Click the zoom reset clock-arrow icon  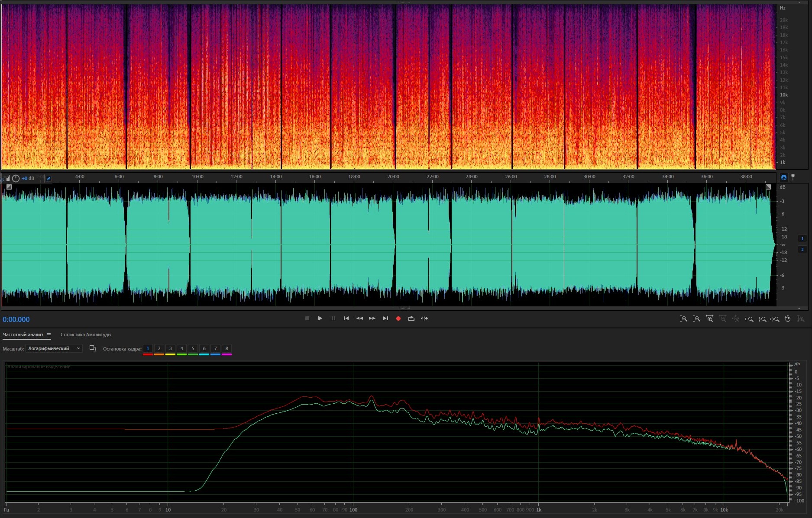point(788,319)
